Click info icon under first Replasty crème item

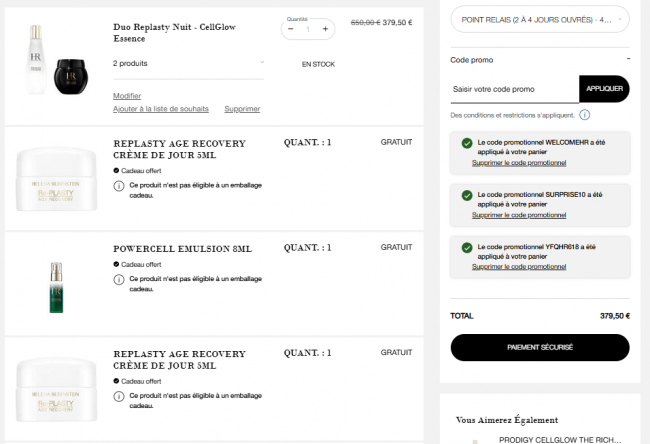(x=119, y=186)
